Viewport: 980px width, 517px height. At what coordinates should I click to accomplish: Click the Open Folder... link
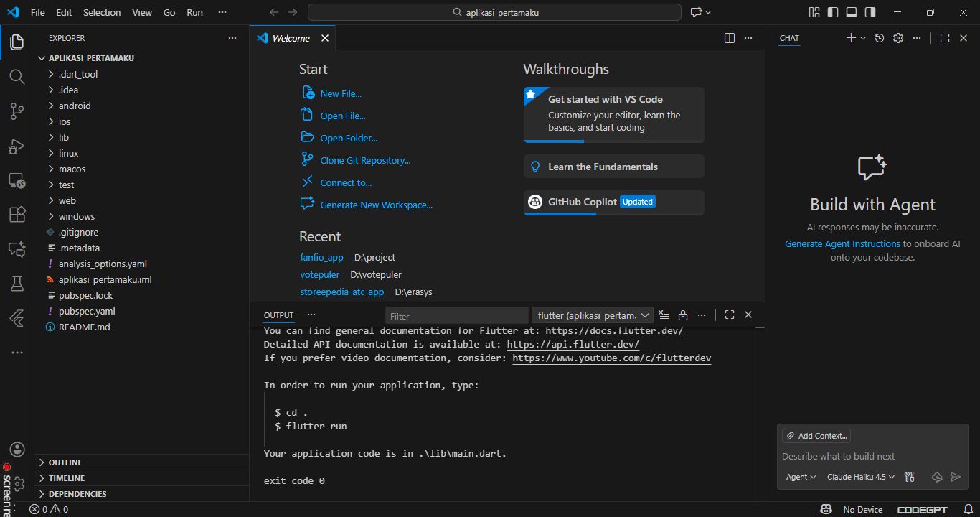tap(349, 138)
